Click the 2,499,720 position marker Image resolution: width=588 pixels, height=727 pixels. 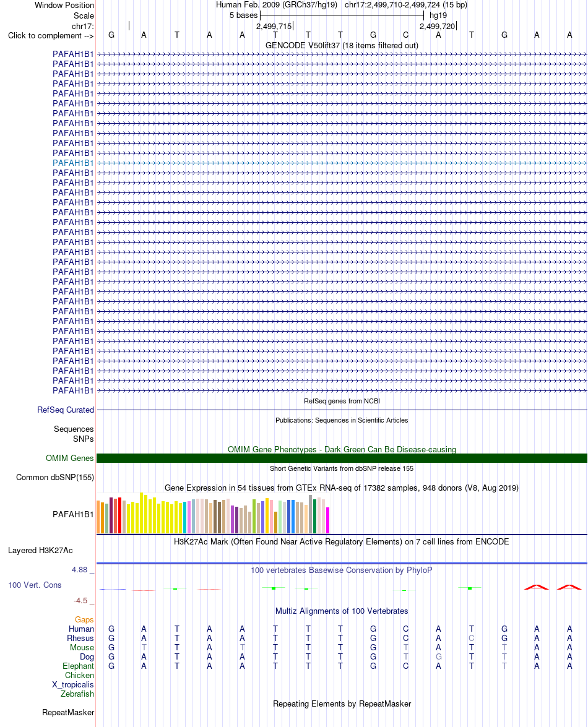[438, 27]
